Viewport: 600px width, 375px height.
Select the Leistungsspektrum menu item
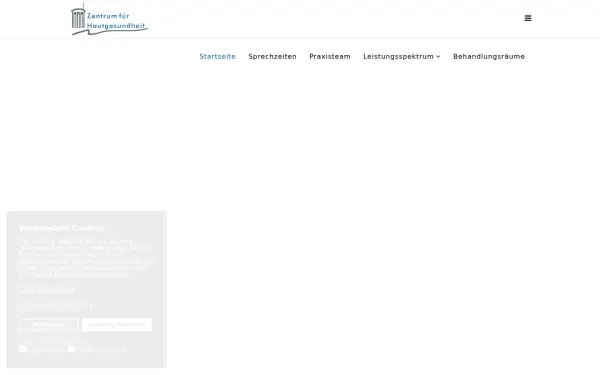click(398, 56)
